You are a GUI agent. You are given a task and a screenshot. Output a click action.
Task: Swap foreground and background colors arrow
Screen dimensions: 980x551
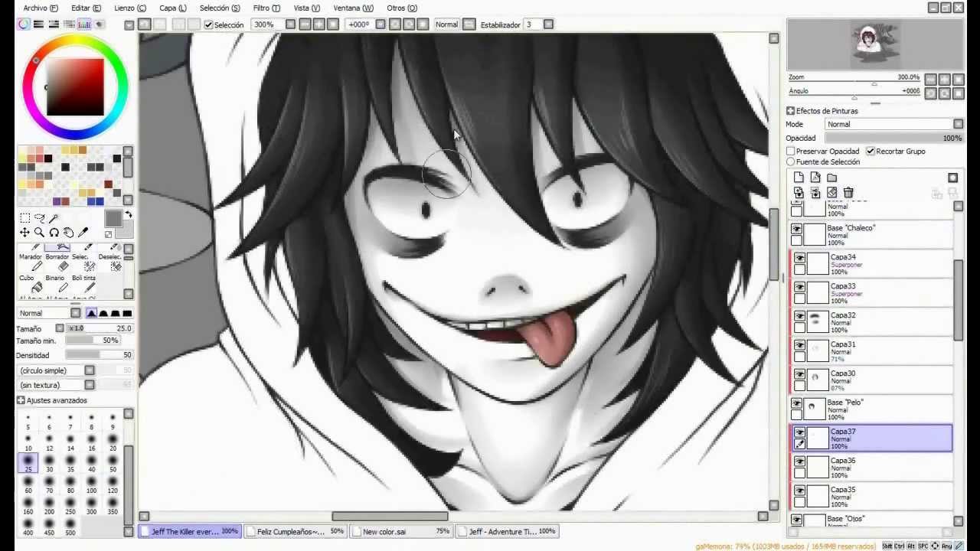click(x=128, y=215)
